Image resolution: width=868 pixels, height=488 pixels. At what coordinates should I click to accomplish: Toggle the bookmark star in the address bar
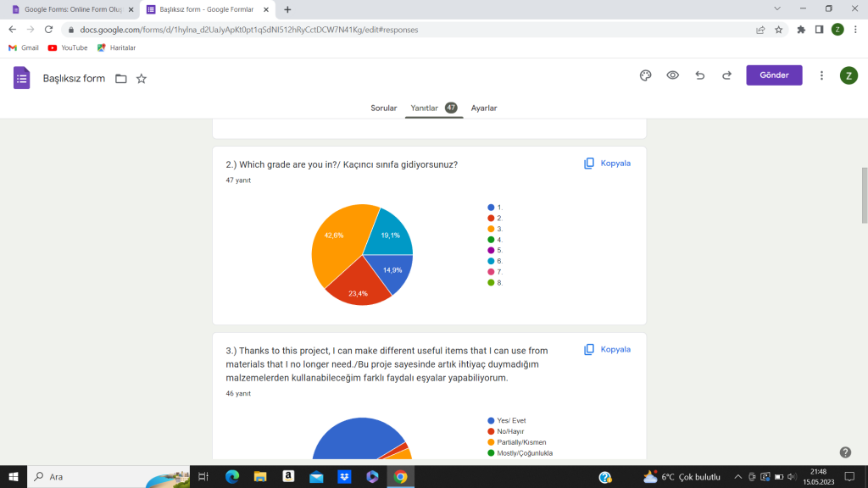pos(777,28)
